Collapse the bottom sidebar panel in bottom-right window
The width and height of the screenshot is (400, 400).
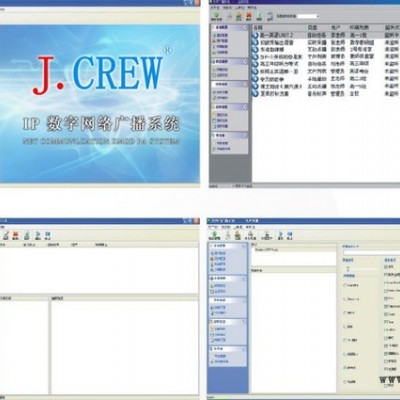coord(244,349)
